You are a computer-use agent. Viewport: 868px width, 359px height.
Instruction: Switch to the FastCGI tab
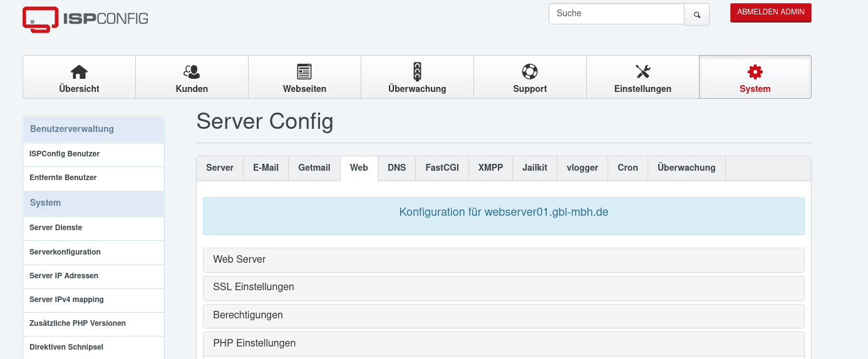coord(442,168)
